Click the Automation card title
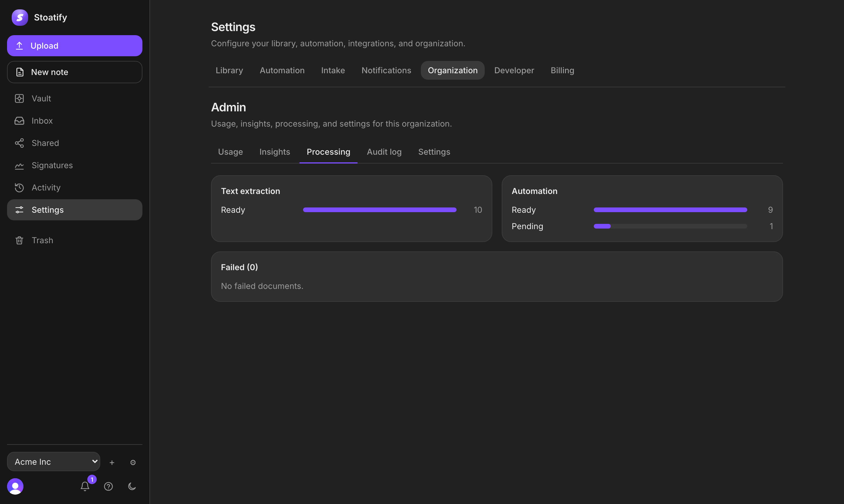 [534, 191]
